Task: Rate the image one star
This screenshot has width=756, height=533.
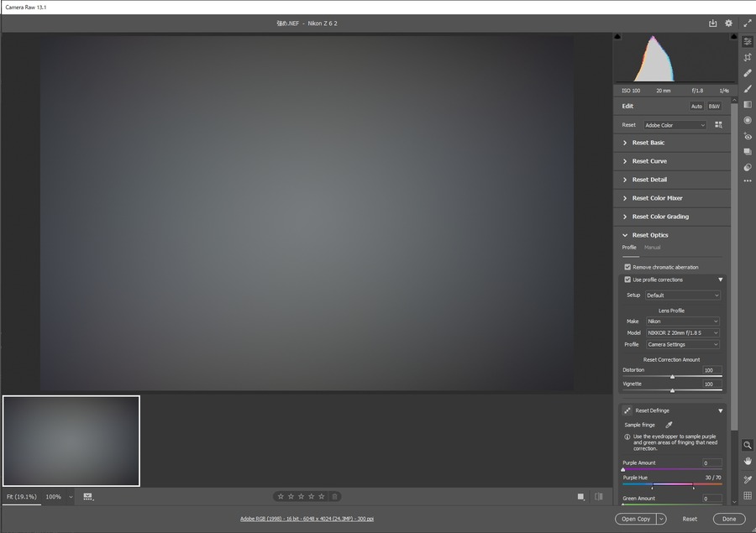Action: tap(281, 496)
